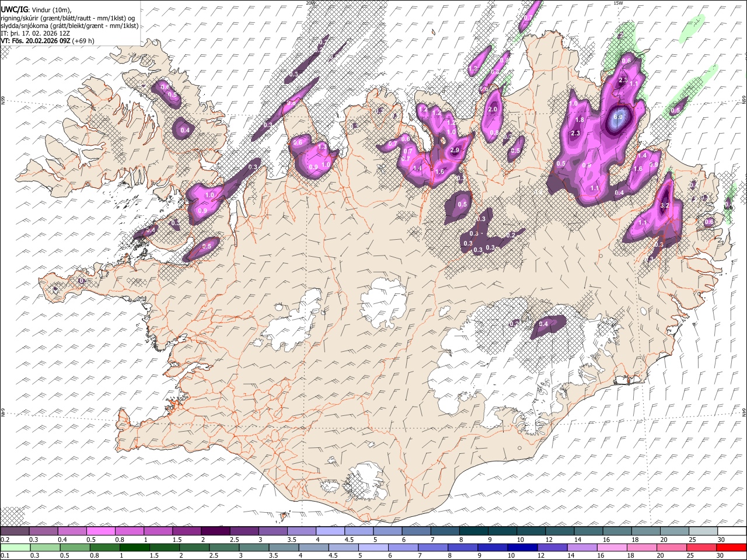Select the dark green swatch labeled 1 in lower legend
This screenshot has width=747, height=560.
pyautogui.click(x=134, y=547)
